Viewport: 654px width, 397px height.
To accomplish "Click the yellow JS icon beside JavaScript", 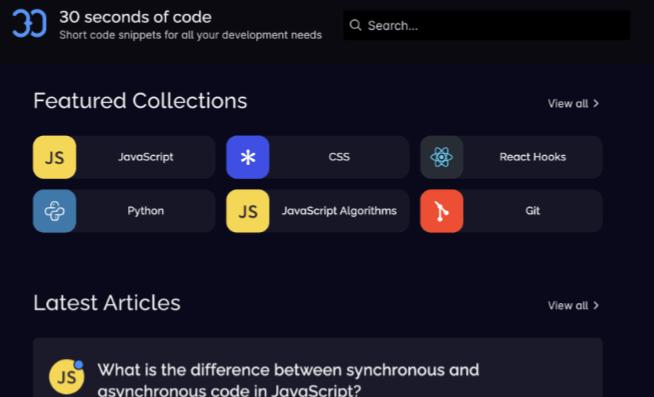I will click(x=55, y=157).
